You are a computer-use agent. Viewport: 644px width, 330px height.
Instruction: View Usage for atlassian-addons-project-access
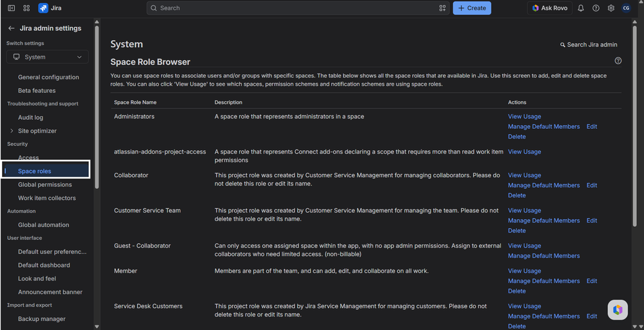tap(525, 152)
